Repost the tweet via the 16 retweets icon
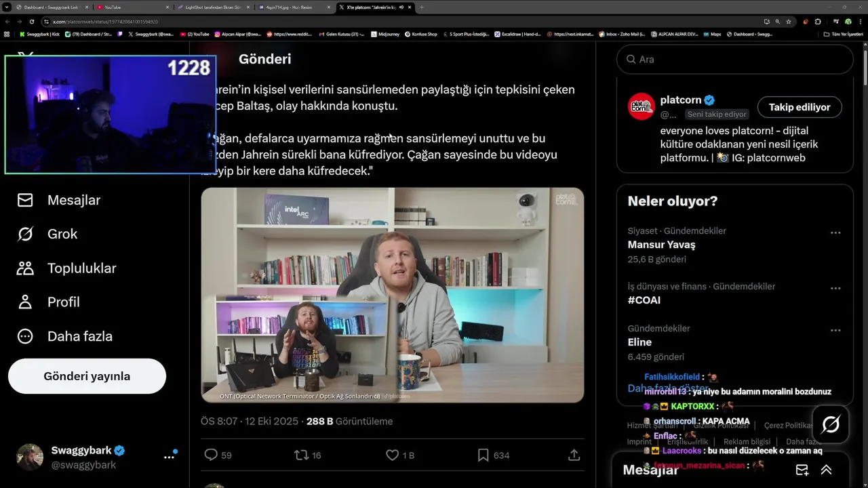 (307, 455)
